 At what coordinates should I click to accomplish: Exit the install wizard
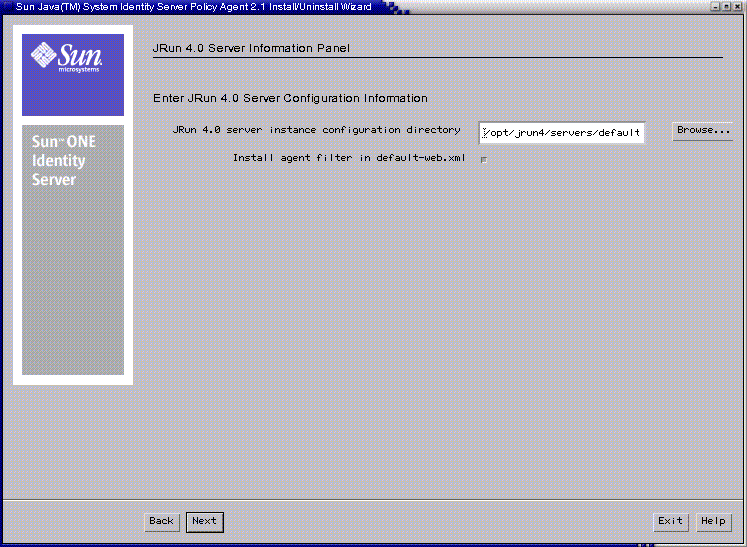(x=670, y=521)
